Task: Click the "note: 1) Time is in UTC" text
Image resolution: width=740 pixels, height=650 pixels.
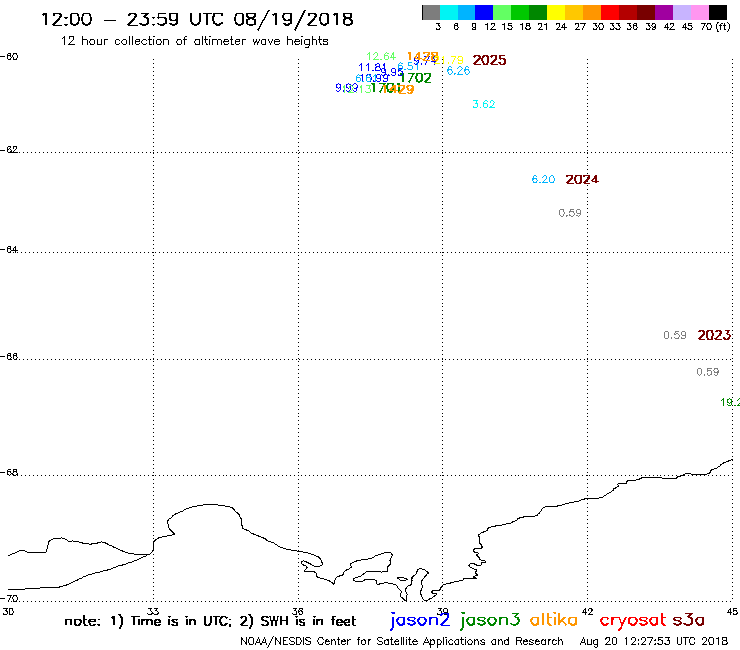Action: pyautogui.click(x=148, y=621)
